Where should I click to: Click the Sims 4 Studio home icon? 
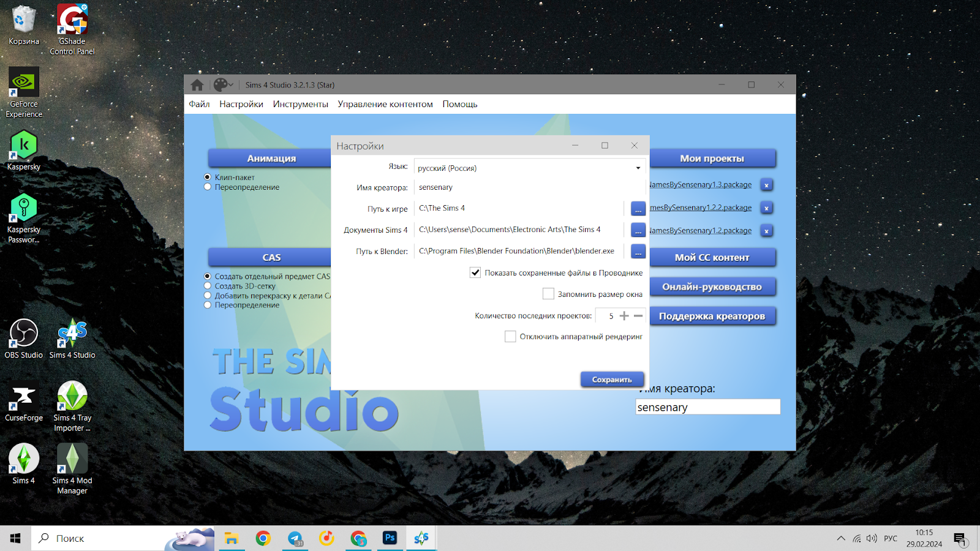pyautogui.click(x=197, y=84)
